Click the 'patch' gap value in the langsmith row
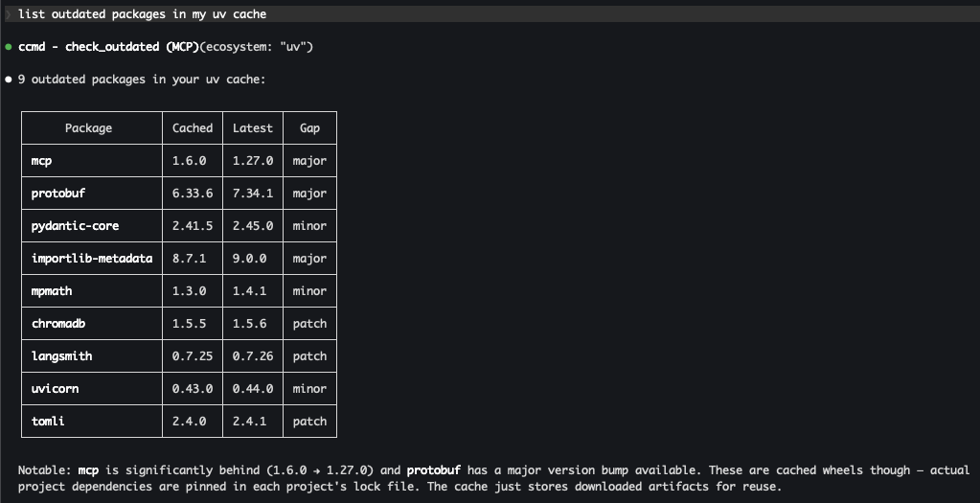980x503 pixels. (x=309, y=355)
